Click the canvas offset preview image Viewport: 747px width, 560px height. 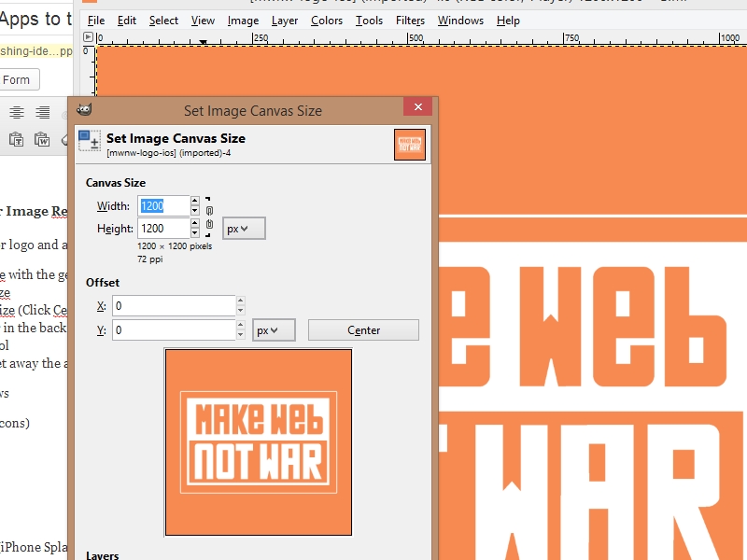point(259,442)
